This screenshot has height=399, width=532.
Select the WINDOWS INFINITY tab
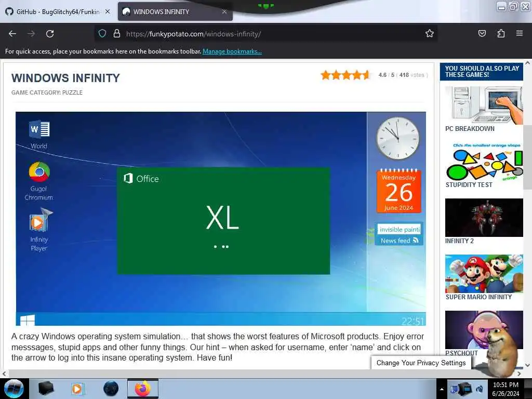[x=175, y=11]
